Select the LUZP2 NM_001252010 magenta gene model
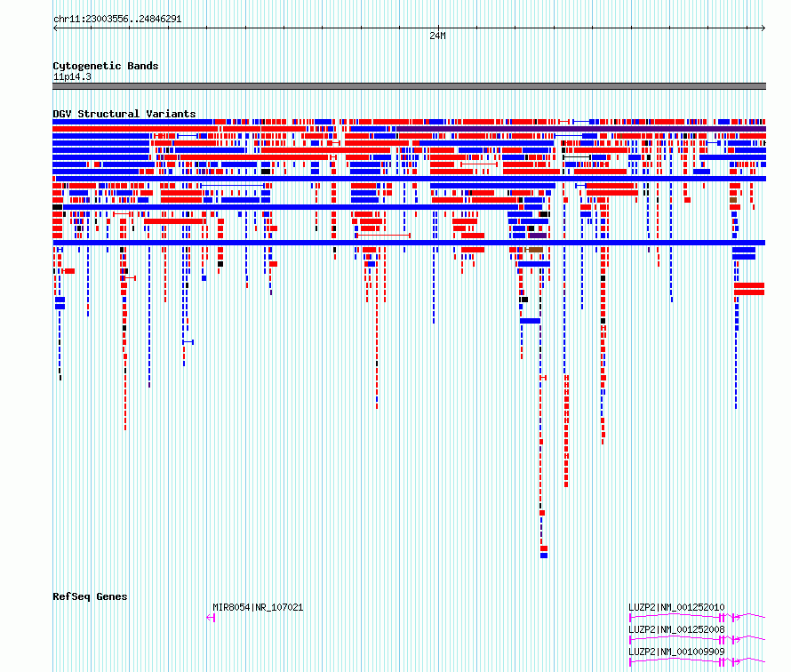The width and height of the screenshot is (791, 672). coord(697,618)
